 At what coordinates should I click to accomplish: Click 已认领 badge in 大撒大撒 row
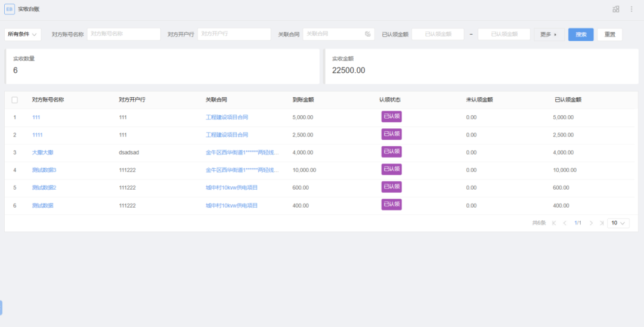pos(391,152)
